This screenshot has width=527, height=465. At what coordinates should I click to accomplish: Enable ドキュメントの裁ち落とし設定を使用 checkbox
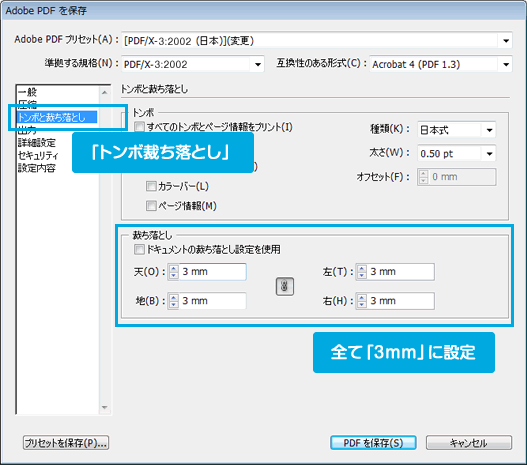[139, 249]
